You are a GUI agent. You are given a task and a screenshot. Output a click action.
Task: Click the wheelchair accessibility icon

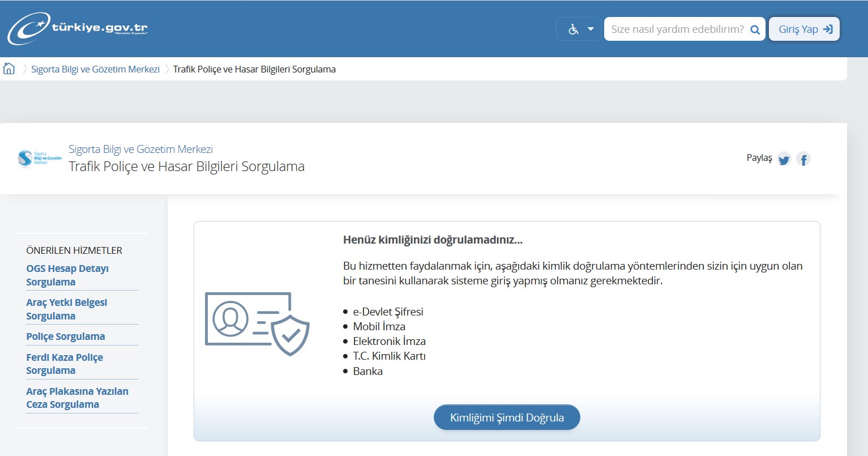(x=573, y=29)
